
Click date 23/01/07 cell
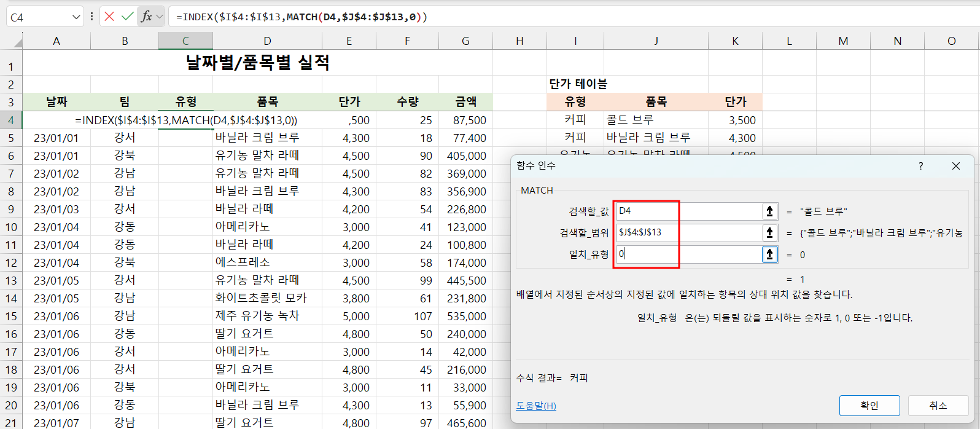point(56,422)
